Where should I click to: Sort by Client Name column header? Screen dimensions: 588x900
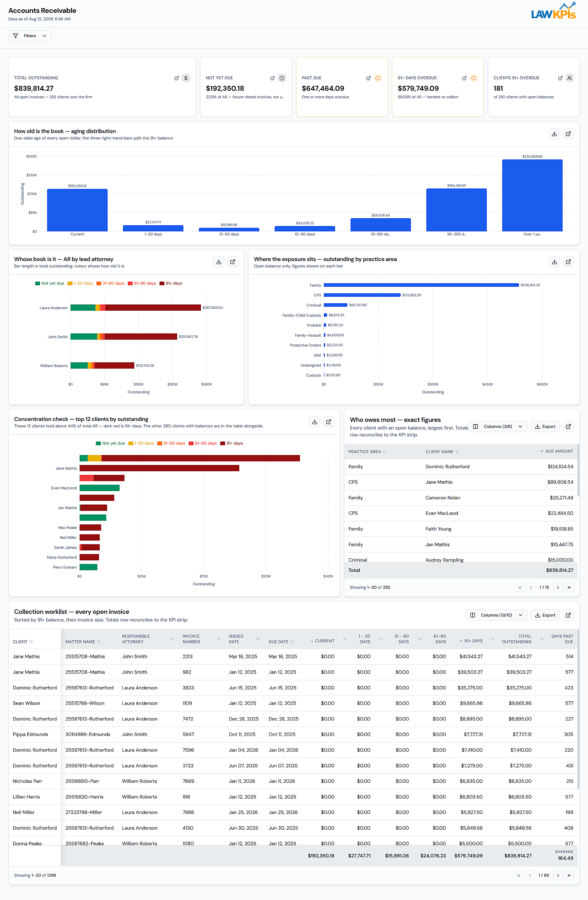click(442, 452)
